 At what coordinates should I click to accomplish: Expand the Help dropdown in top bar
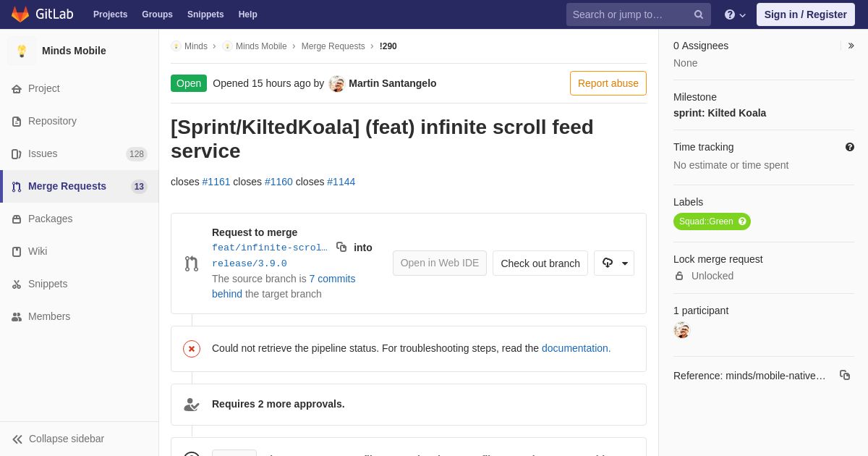(735, 14)
